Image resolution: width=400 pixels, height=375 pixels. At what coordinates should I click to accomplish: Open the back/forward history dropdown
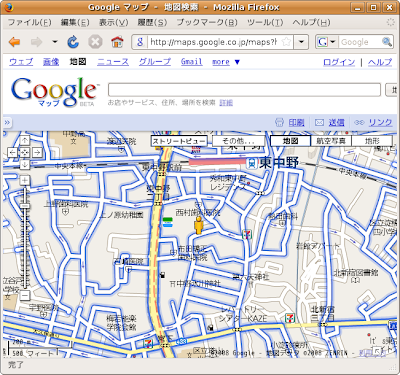pyautogui.click(x=55, y=42)
